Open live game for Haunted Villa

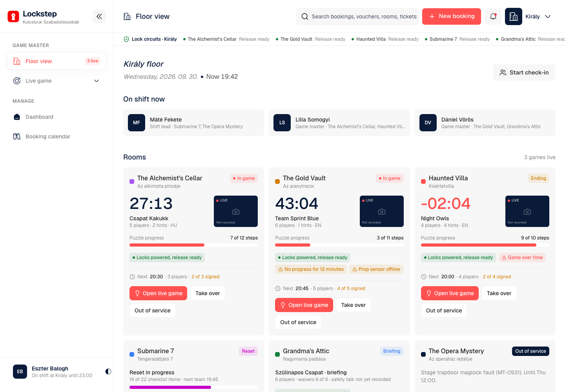[x=450, y=293]
